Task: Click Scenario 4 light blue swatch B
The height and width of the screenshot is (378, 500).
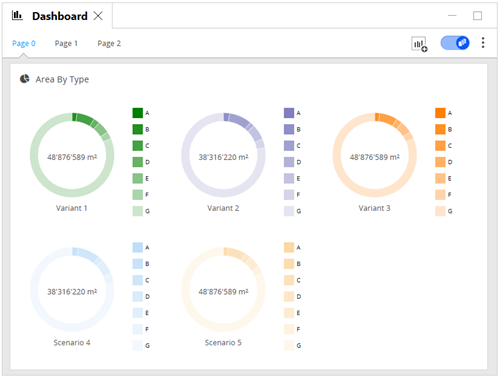Action: tap(138, 264)
